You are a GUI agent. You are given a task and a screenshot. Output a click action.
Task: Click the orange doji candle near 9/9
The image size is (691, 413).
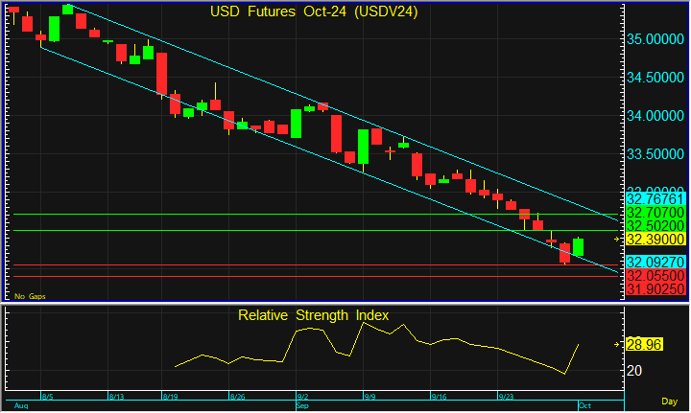390,152
